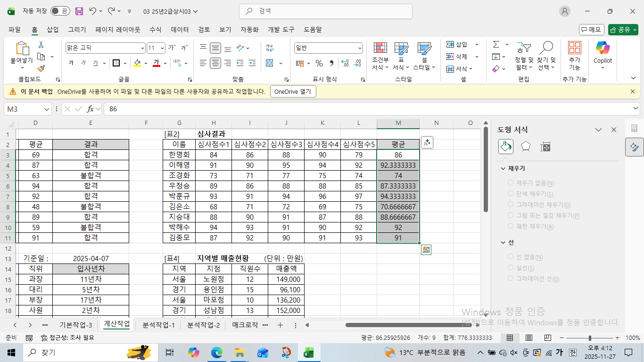Click the Format Painter brush icon
The image size is (644, 362).
41,69
